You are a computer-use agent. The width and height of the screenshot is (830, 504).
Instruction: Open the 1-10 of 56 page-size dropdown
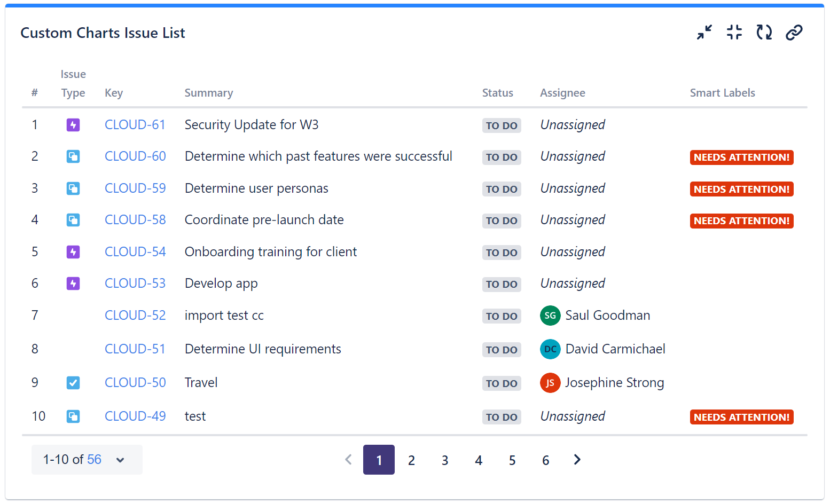(87, 460)
